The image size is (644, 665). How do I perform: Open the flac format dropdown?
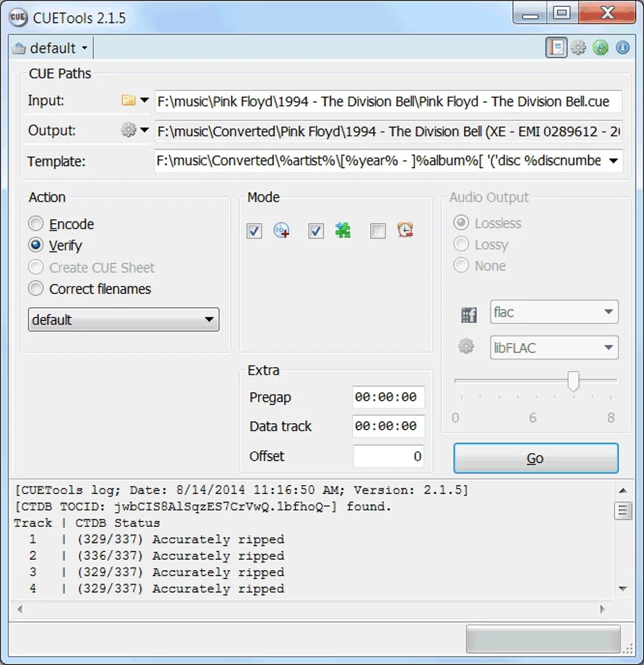[x=554, y=312]
